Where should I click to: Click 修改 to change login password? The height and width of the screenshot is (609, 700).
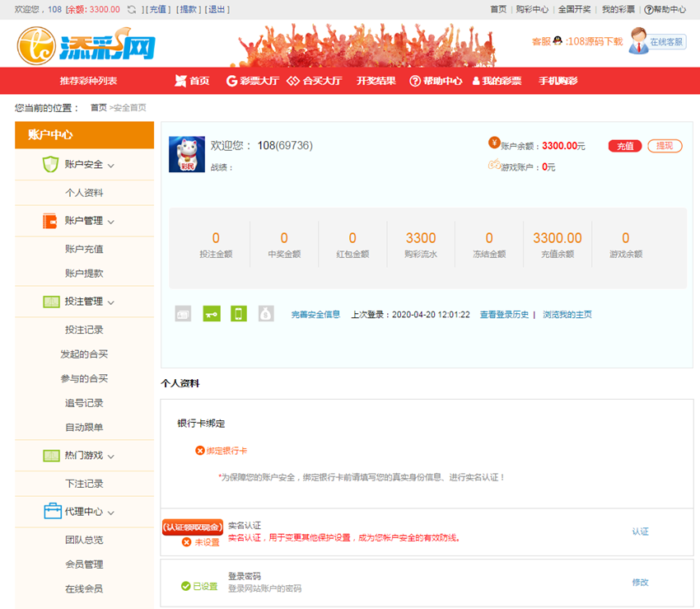(x=641, y=582)
